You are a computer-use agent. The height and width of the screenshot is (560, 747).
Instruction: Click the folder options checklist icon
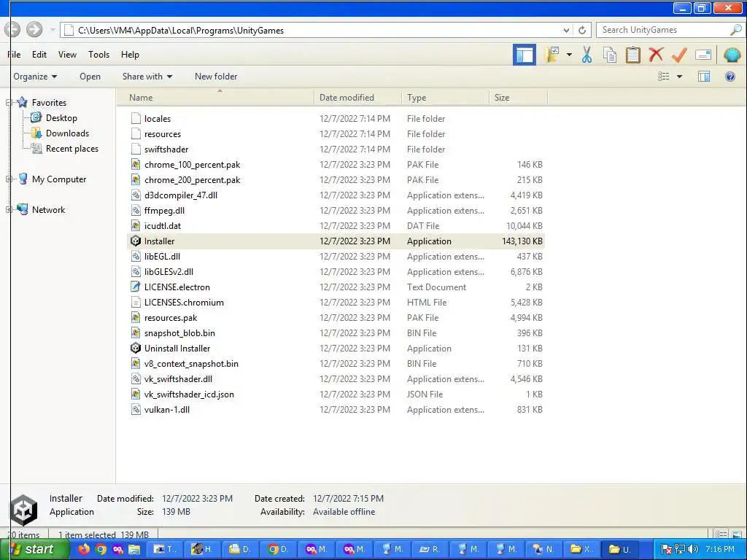tap(552, 54)
